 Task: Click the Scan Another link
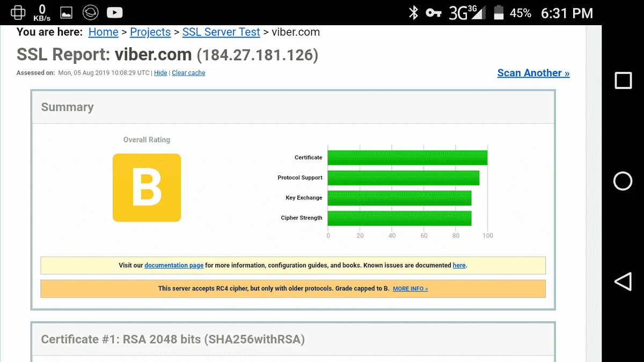[533, 73]
